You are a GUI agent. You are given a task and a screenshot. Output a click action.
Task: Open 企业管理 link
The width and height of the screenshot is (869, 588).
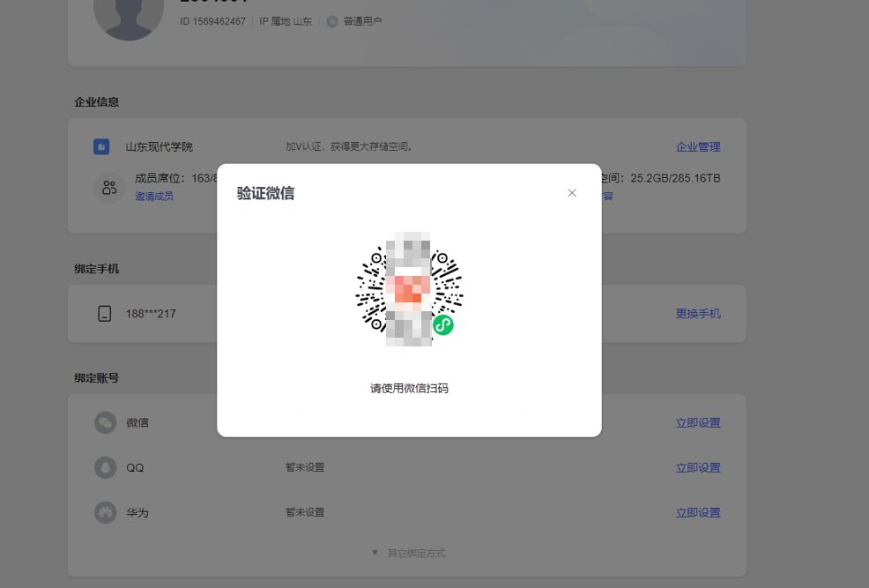[698, 147]
